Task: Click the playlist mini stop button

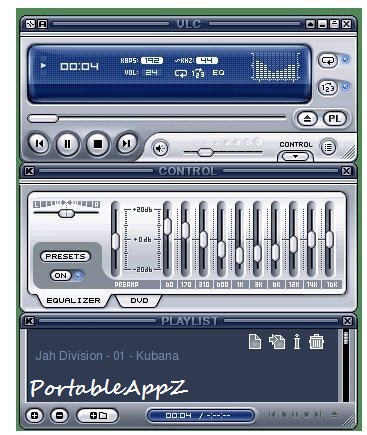Action: coord(306,415)
